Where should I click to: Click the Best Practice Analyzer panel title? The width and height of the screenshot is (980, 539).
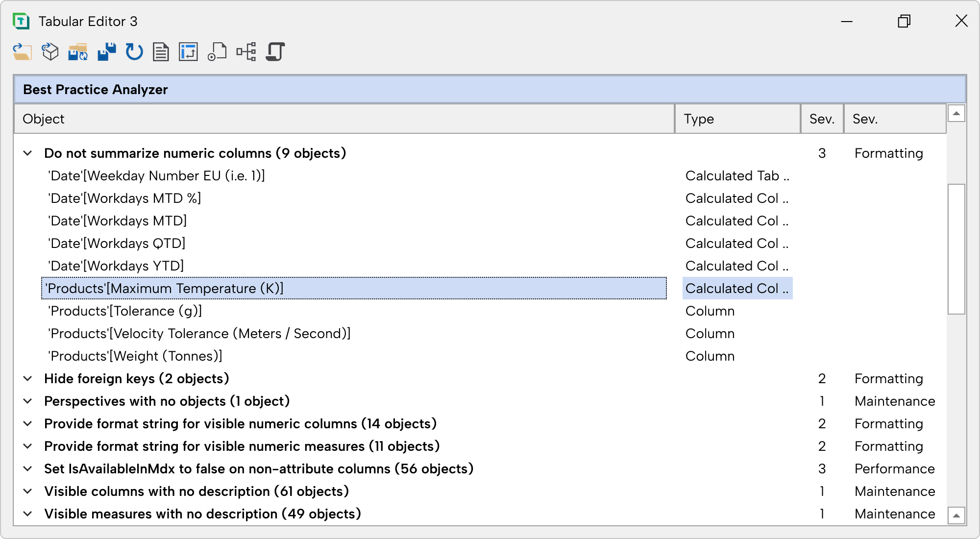(x=96, y=90)
